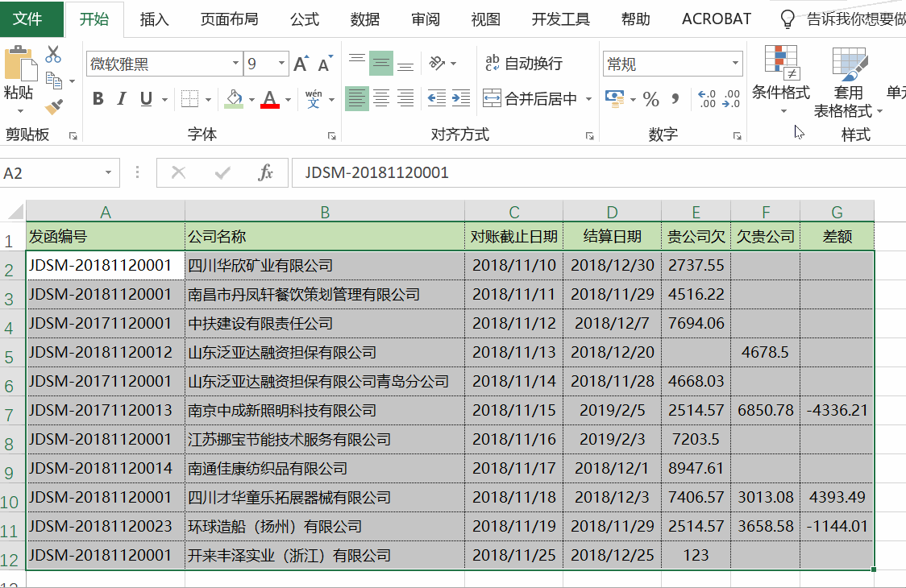Toggle Bold formatting
906x588 pixels.
(98, 99)
